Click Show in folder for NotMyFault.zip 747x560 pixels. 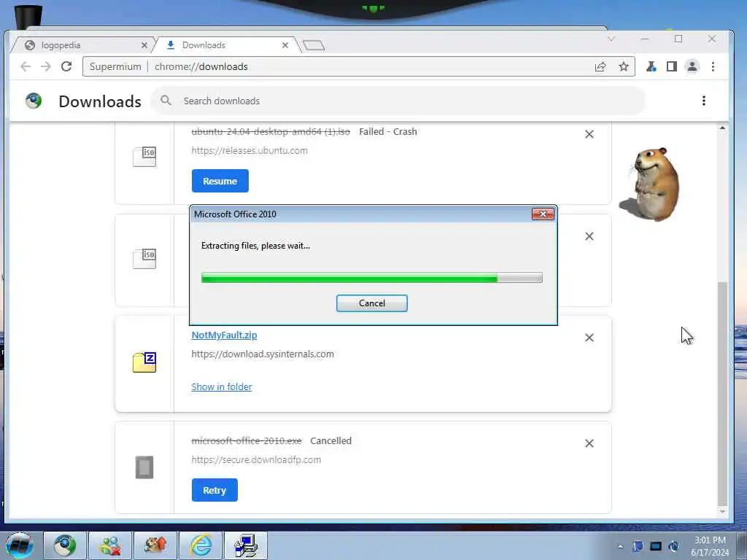222,386
